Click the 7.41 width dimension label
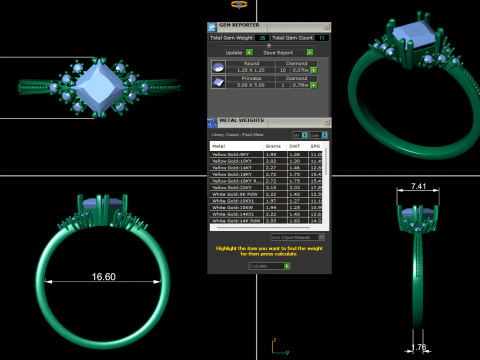This screenshot has height=360, width=480. pyautogui.click(x=418, y=186)
